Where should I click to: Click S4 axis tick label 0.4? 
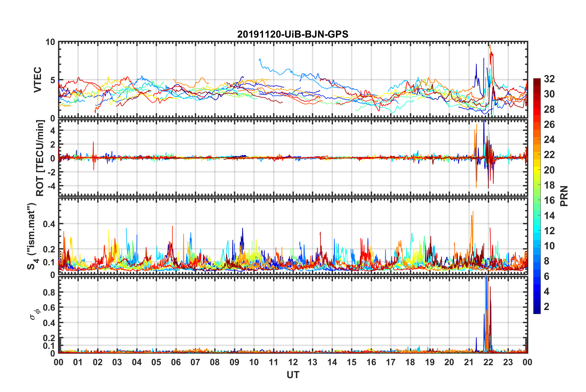point(49,224)
